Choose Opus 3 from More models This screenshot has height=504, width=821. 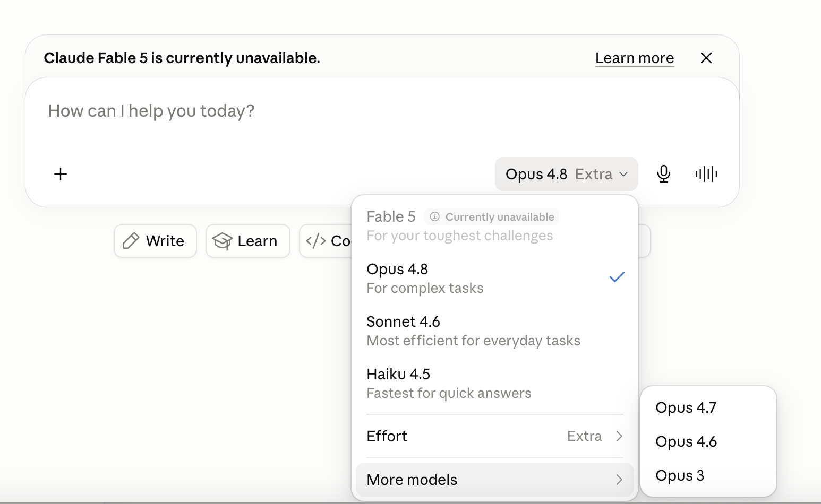(708, 475)
